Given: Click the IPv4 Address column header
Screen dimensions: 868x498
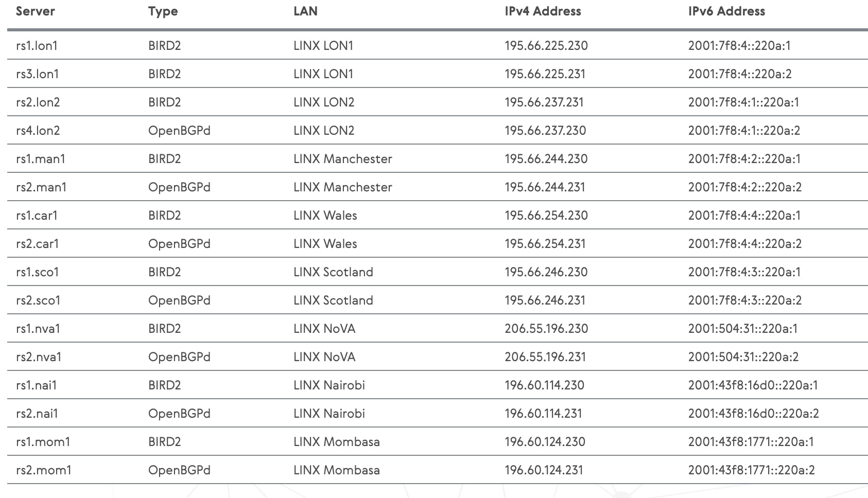Looking at the screenshot, I should pos(543,11).
